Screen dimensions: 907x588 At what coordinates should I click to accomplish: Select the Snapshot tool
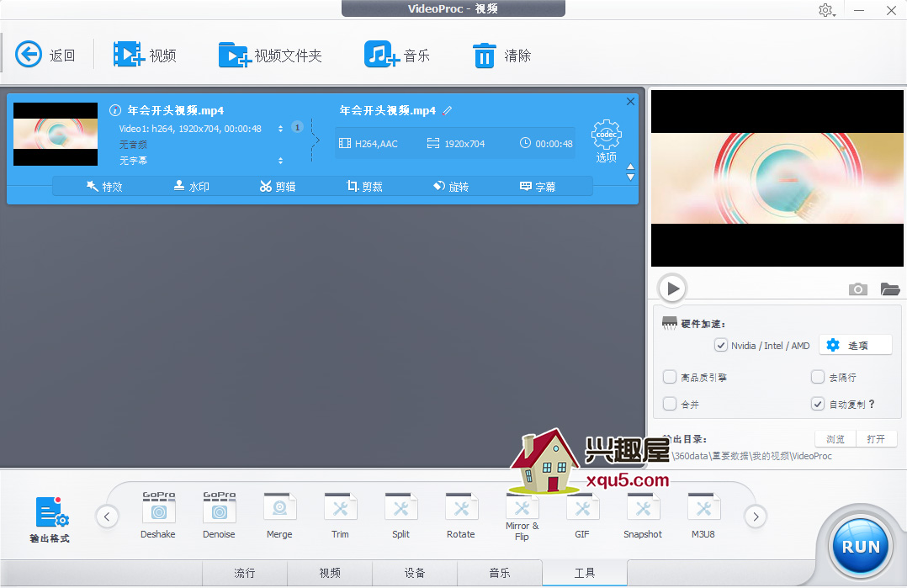tap(643, 515)
